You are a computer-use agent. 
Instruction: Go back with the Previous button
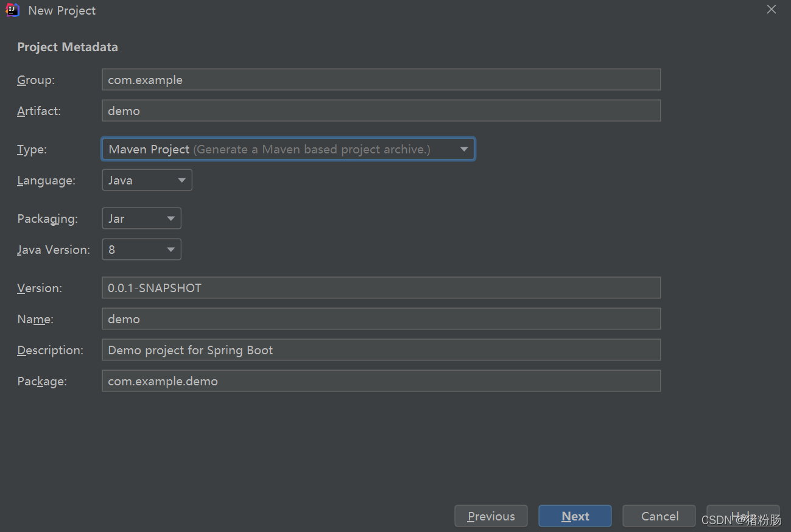click(x=491, y=516)
